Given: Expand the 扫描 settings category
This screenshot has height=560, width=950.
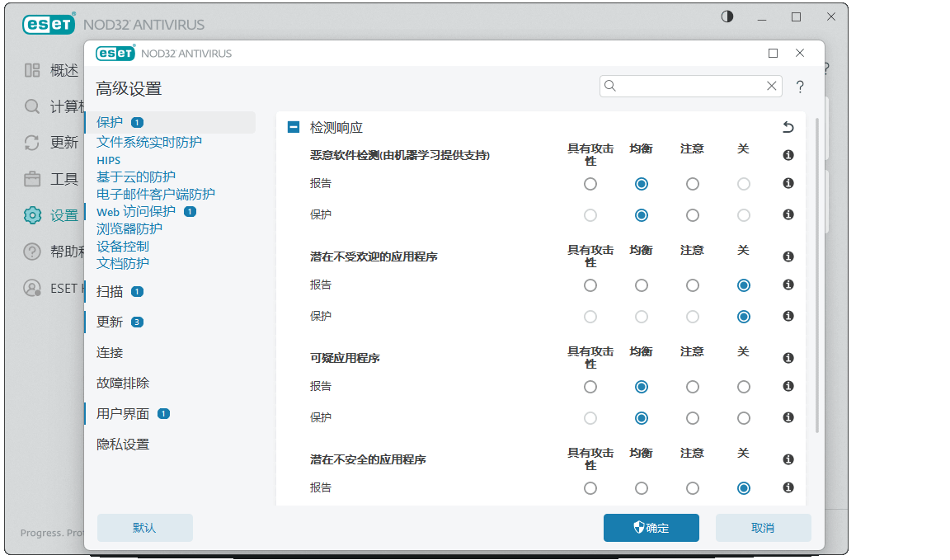Looking at the screenshot, I should point(110,291).
